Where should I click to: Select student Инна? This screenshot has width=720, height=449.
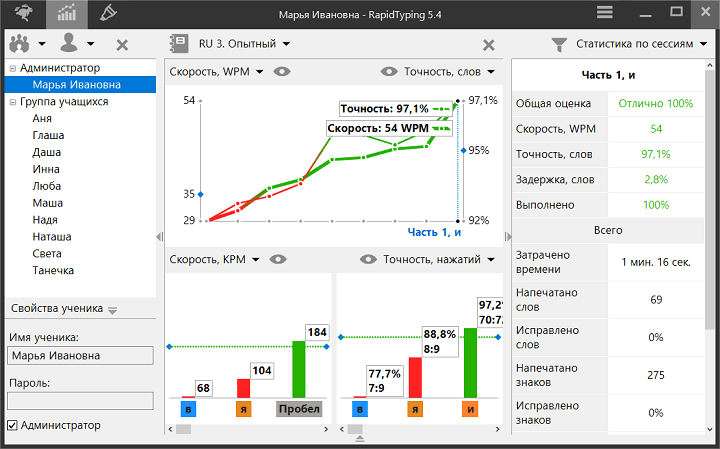46,169
